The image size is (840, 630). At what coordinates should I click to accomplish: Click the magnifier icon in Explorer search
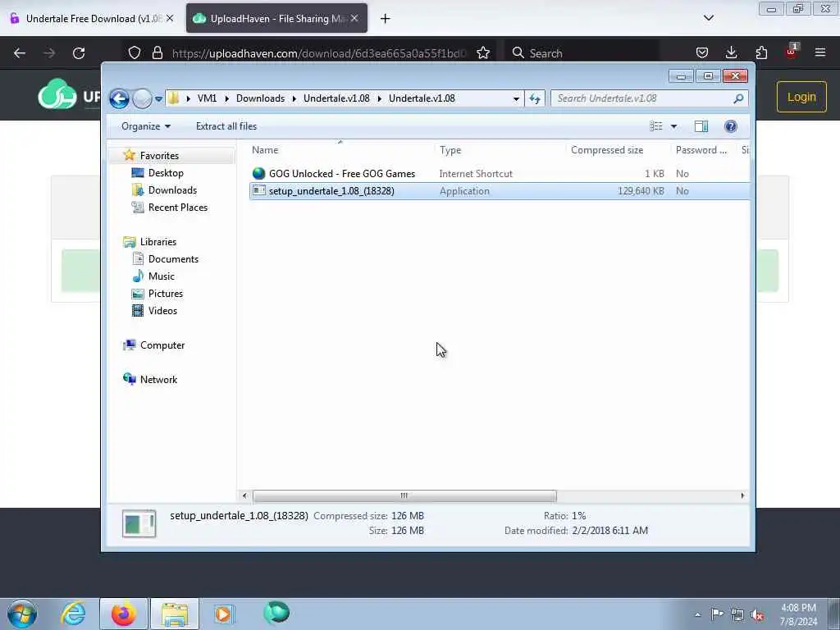[x=739, y=98]
